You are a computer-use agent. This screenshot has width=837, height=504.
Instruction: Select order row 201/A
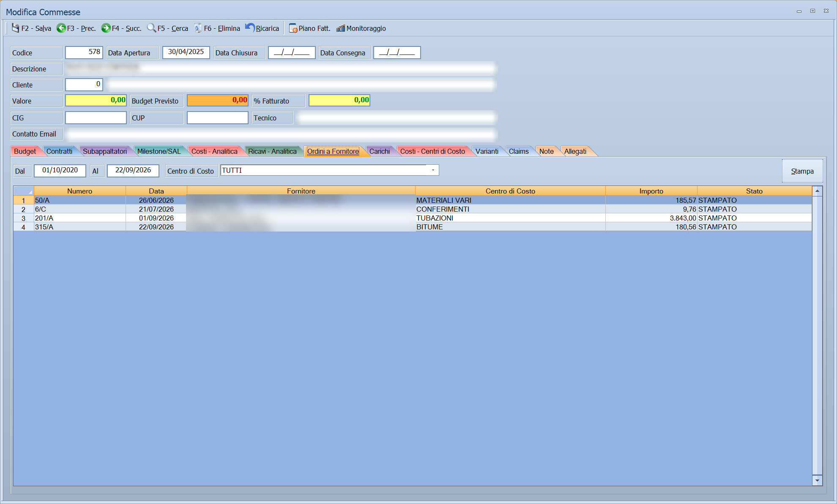click(413, 218)
